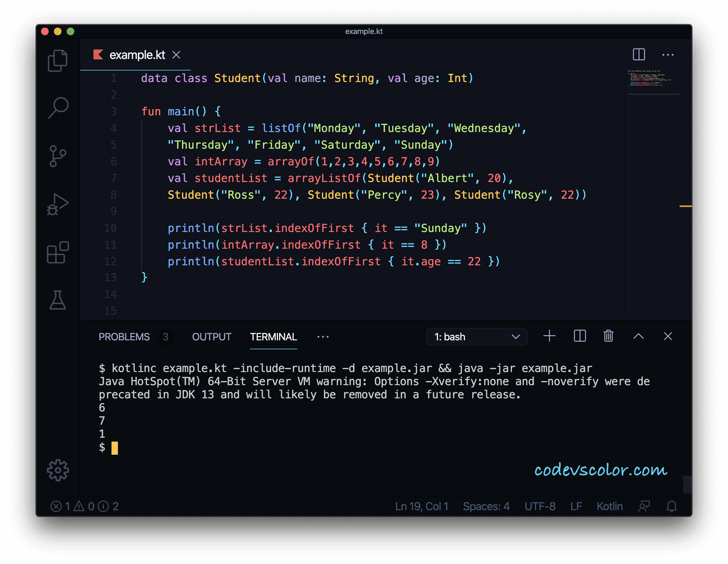
Task: Click the PROBLEMS count badge 3
Action: tap(165, 337)
